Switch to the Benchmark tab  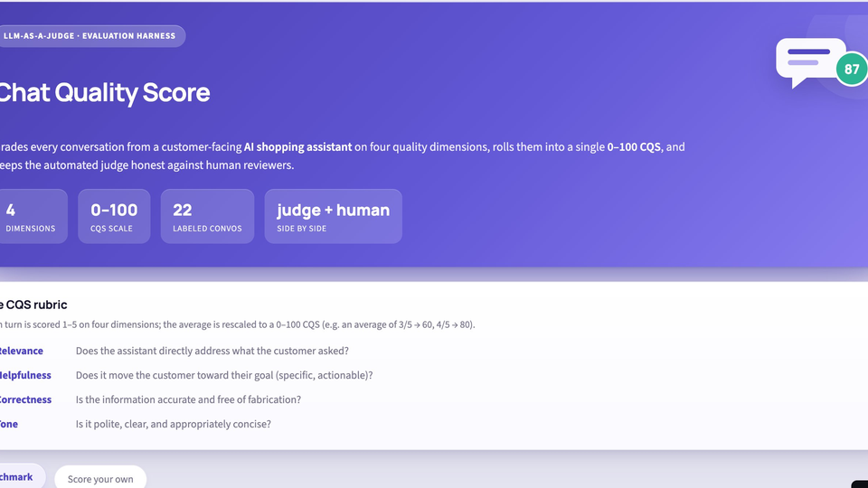pos(22,476)
